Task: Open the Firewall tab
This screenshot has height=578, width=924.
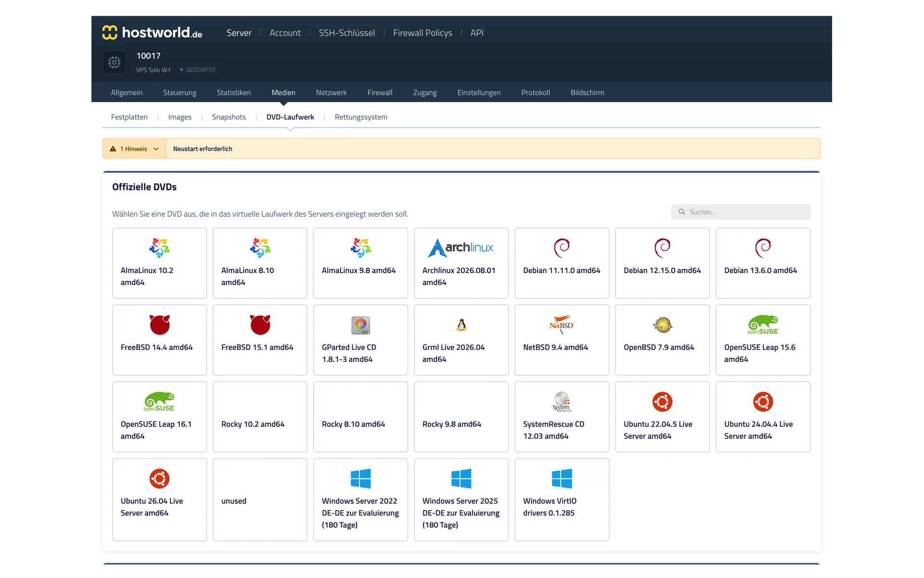Action: tap(380, 92)
